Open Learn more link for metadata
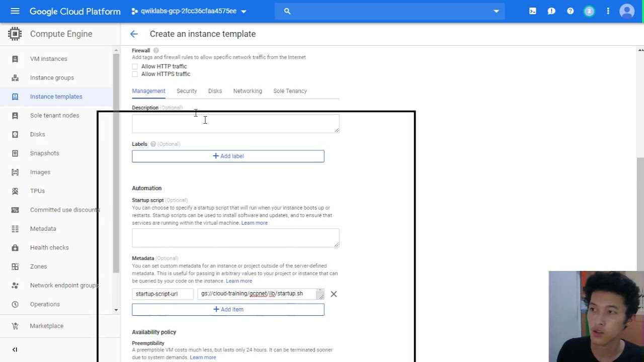The height and width of the screenshot is (362, 644). pos(239,281)
